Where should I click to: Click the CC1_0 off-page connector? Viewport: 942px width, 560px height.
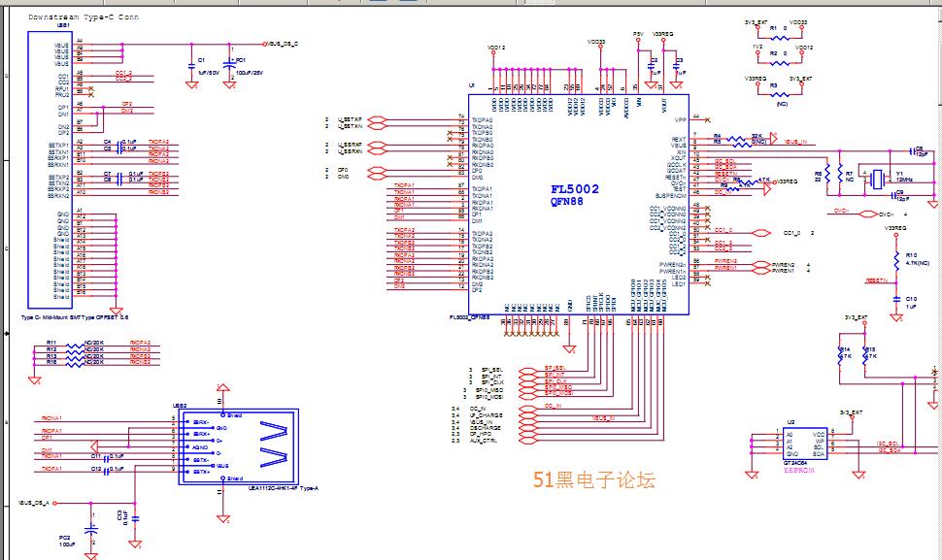pos(761,233)
